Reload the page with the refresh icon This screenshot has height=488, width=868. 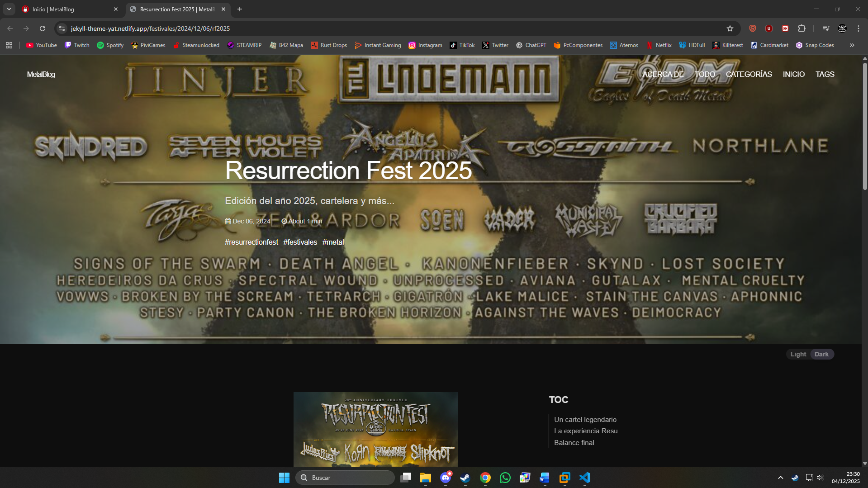(x=43, y=28)
